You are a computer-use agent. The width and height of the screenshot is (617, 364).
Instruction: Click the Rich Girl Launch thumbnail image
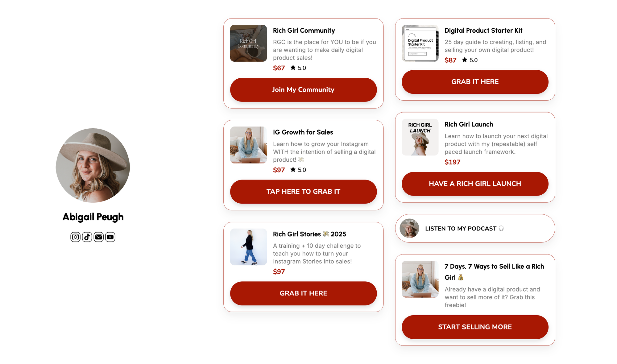[x=420, y=137]
